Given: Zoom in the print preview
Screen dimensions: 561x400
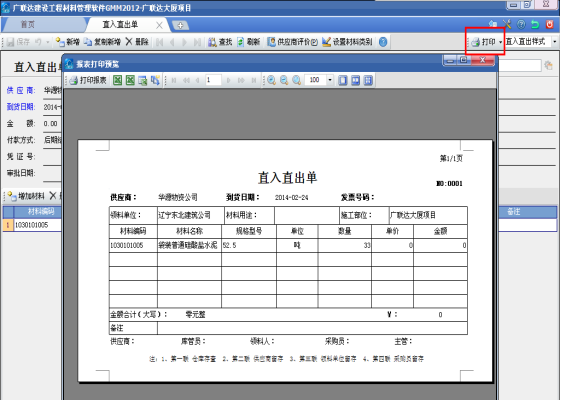Looking at the screenshot, I should tap(272, 81).
